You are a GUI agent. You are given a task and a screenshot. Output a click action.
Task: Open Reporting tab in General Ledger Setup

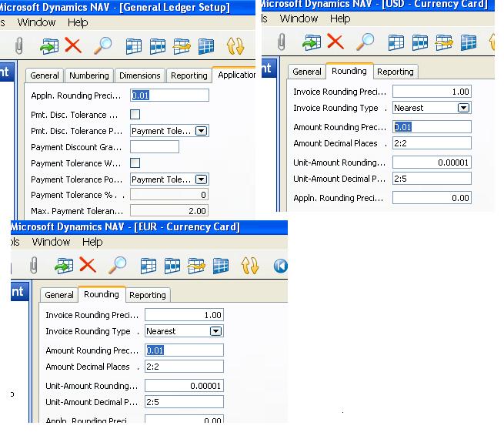click(189, 75)
